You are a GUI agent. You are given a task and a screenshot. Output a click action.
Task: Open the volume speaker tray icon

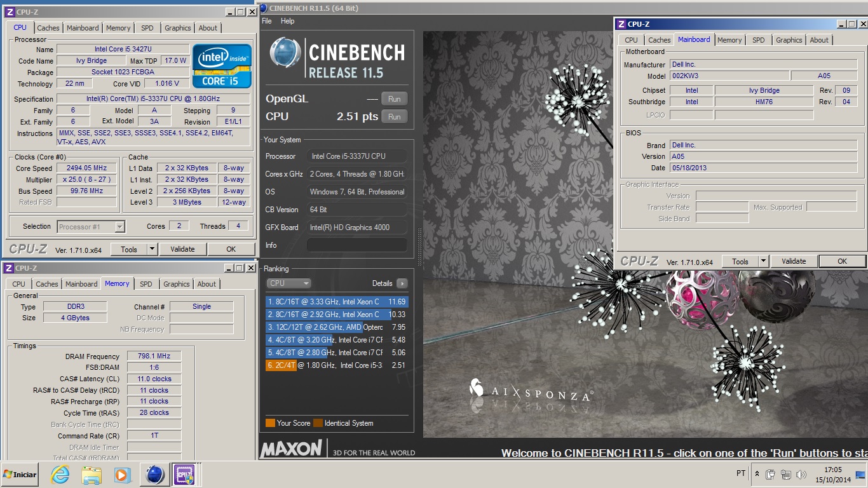pos(801,474)
